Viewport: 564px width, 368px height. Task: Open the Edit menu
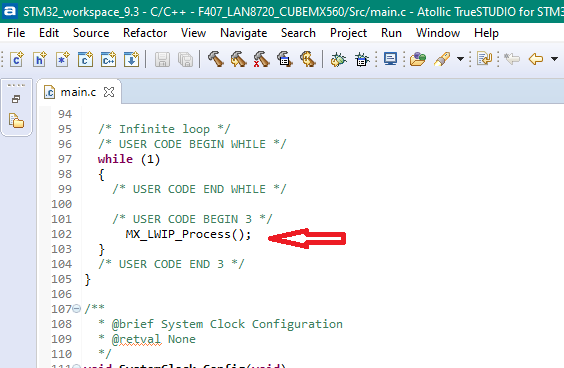49,33
